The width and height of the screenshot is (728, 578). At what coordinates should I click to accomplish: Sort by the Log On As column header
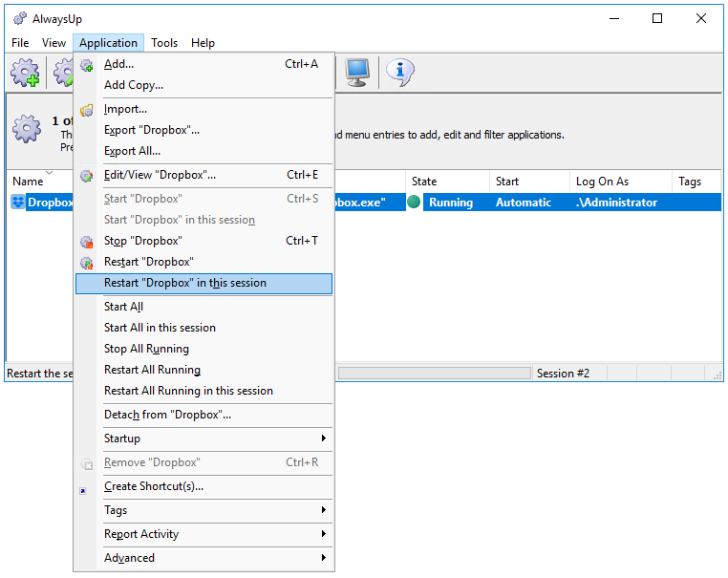(x=602, y=182)
